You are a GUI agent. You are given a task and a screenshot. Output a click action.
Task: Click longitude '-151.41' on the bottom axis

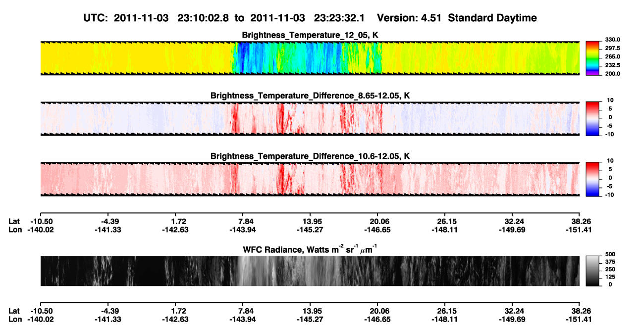click(x=580, y=319)
